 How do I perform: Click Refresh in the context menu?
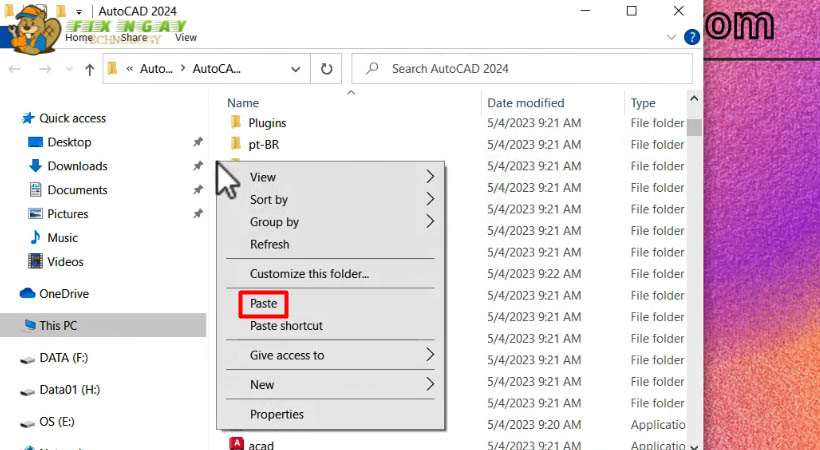tap(269, 244)
